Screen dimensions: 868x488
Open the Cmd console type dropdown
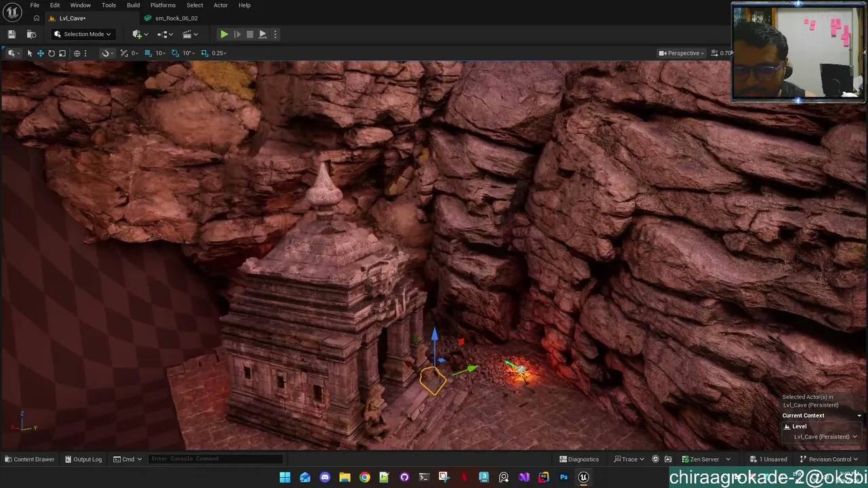tap(127, 460)
